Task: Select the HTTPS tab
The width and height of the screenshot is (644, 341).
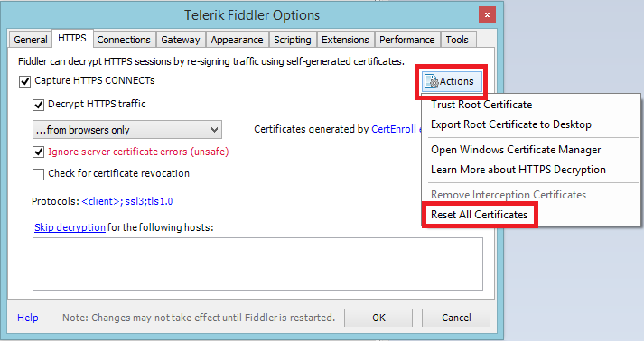Action: click(72, 38)
